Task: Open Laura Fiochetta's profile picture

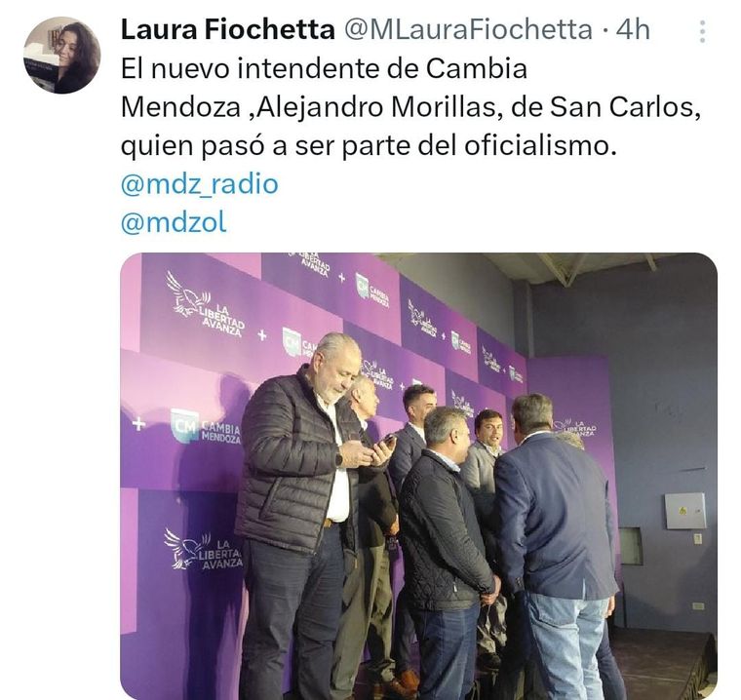Action: click(61, 56)
